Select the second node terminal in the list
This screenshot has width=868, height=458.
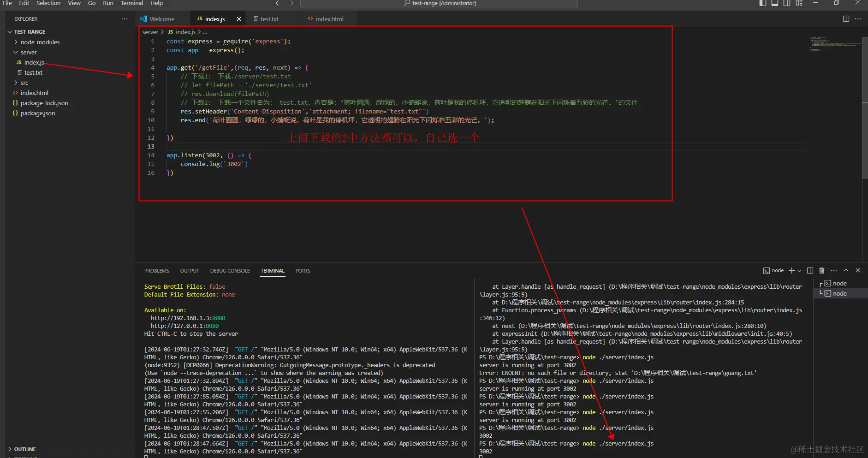pos(840,293)
